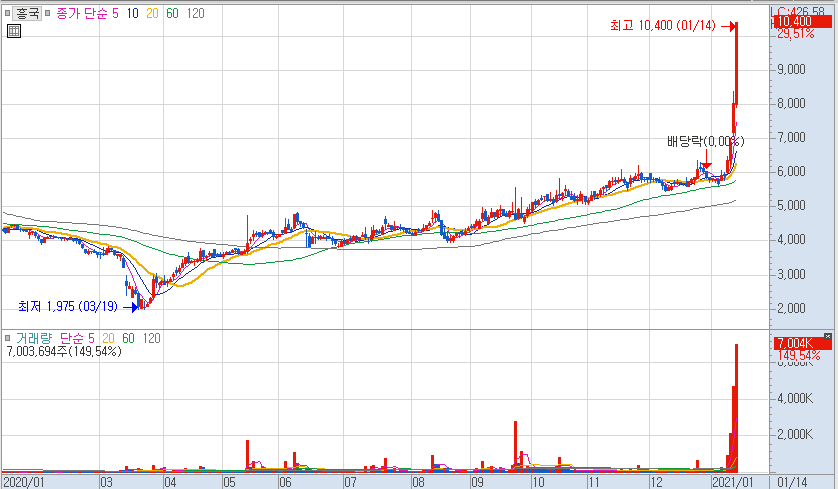The width and height of the screenshot is (838, 489).
Task: Click the red 7,004K volume tag
Action: (803, 343)
